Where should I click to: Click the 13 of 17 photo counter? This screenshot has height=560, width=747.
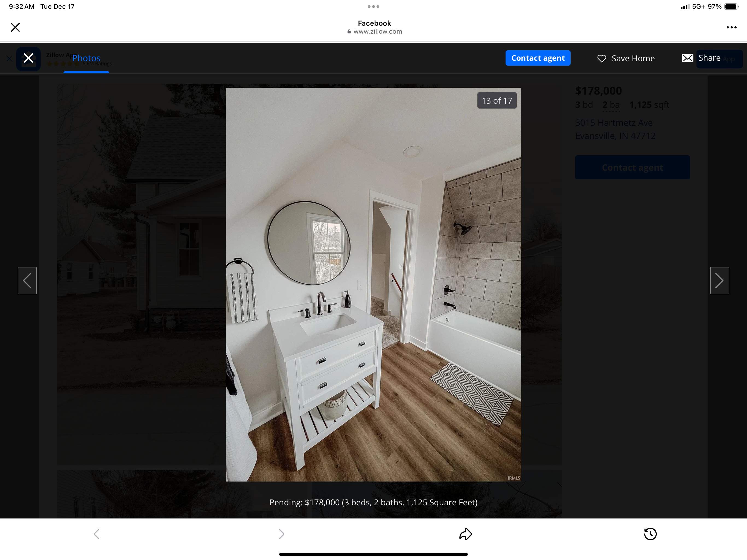497,101
